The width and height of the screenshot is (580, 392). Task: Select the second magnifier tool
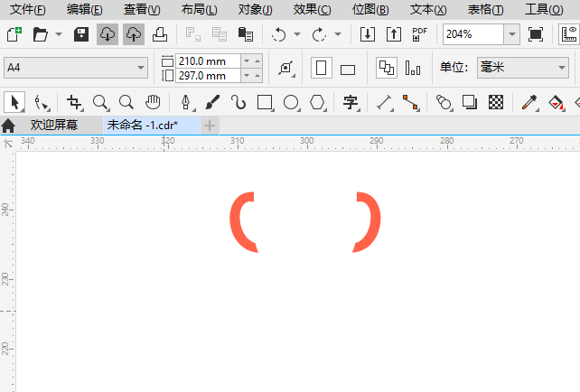[x=126, y=102]
